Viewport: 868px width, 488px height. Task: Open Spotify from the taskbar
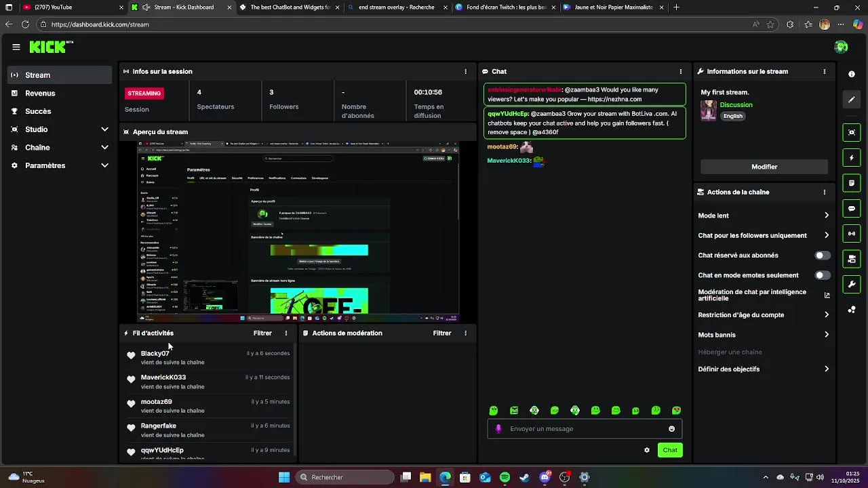coord(505,477)
